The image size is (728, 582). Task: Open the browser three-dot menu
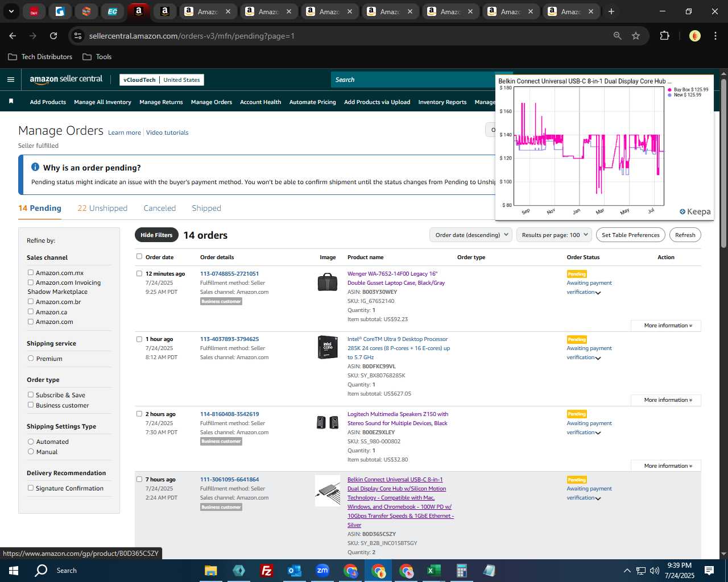tap(715, 36)
